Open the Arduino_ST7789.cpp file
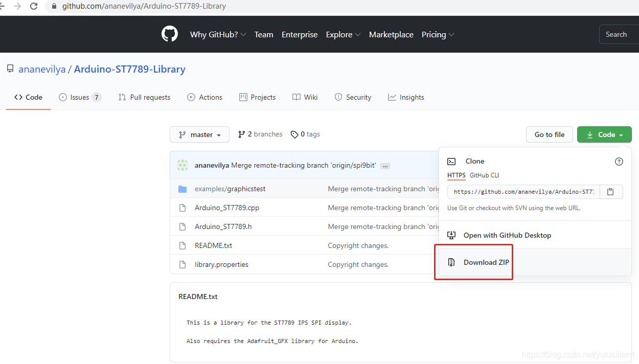 click(227, 208)
